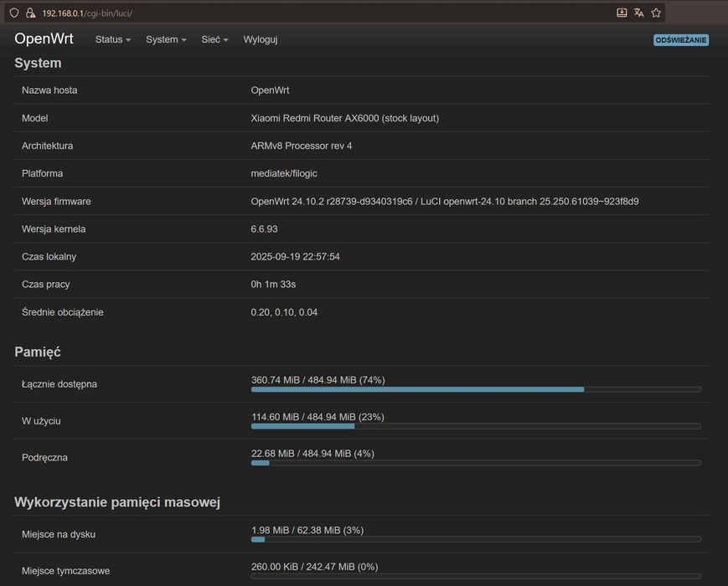Click the Łącznie dostępna label
This screenshot has height=586, width=728.
click(x=59, y=384)
